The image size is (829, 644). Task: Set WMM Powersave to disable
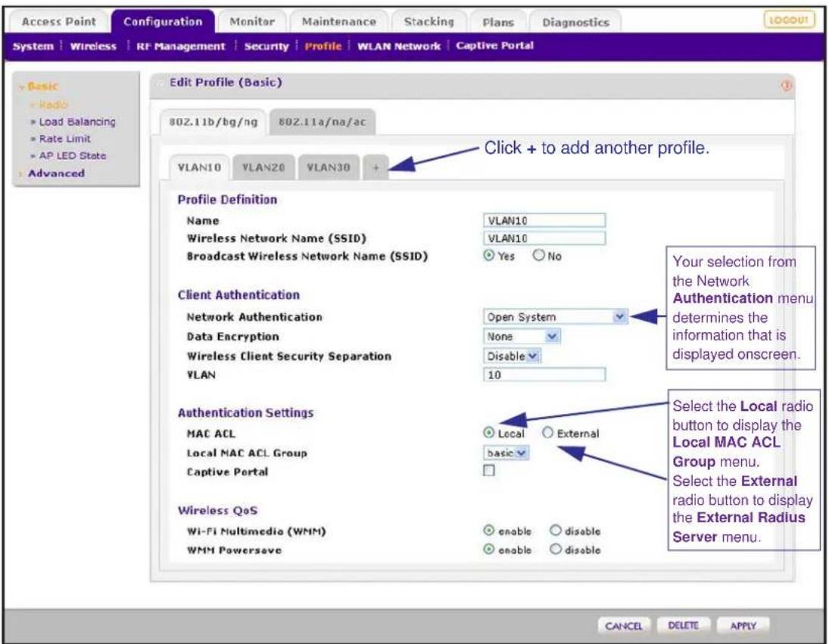pyautogui.click(x=555, y=549)
